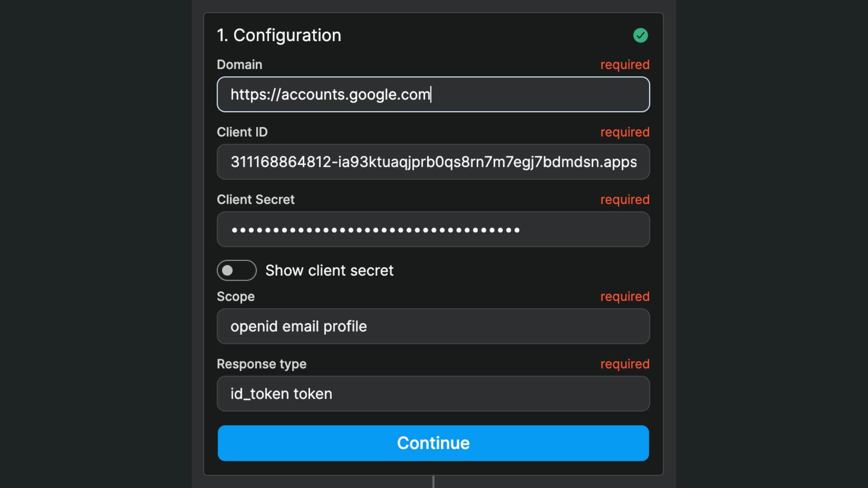Click the required indicator for Scope
Image resolution: width=868 pixels, height=488 pixels.
625,296
